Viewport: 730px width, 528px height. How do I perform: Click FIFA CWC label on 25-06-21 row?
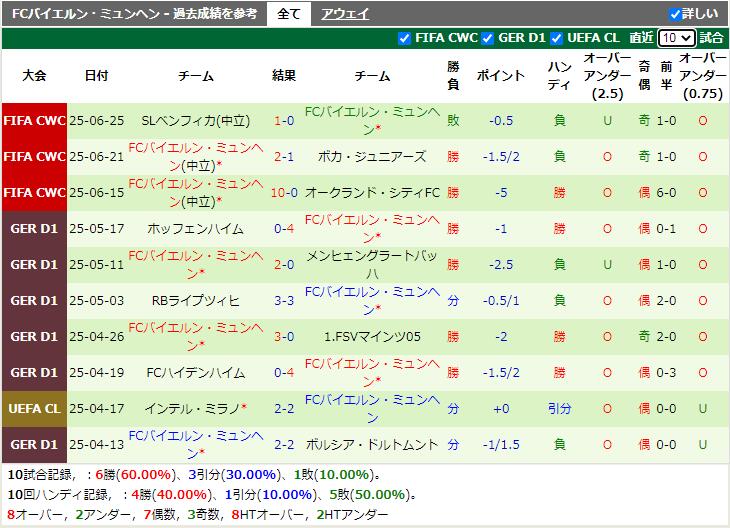click(x=34, y=156)
